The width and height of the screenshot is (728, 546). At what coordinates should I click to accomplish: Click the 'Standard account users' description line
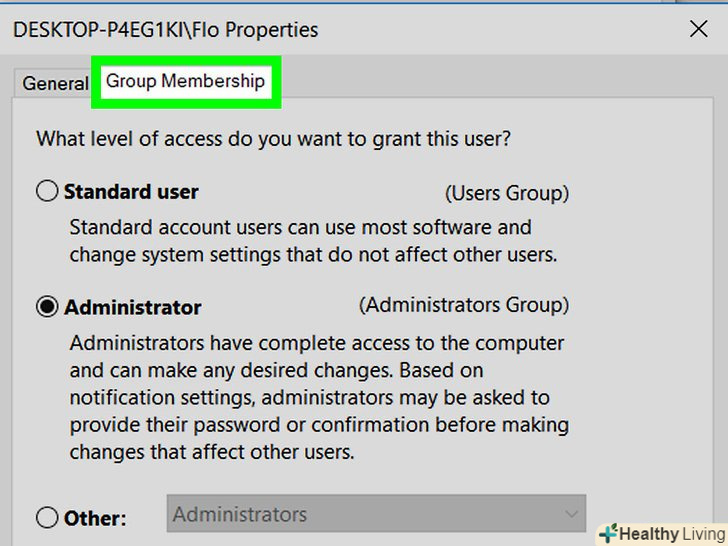(x=300, y=227)
